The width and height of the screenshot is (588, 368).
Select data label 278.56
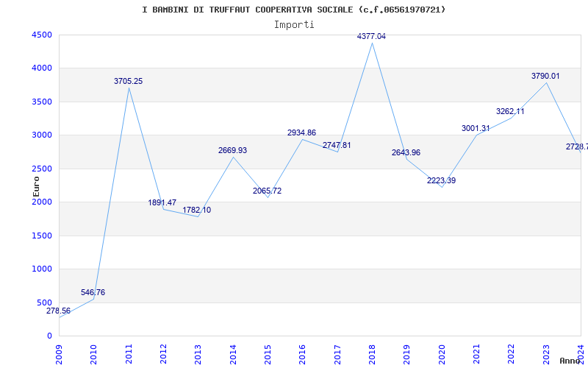pyautogui.click(x=58, y=311)
